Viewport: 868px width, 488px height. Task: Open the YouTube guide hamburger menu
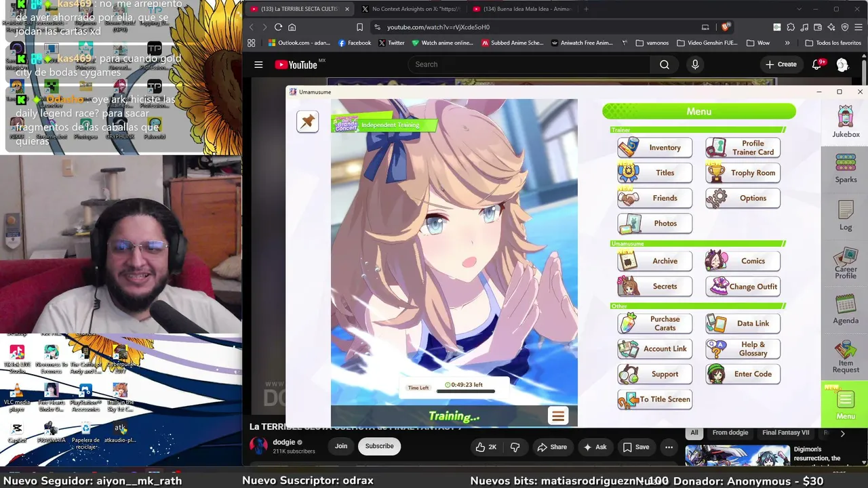(258, 64)
